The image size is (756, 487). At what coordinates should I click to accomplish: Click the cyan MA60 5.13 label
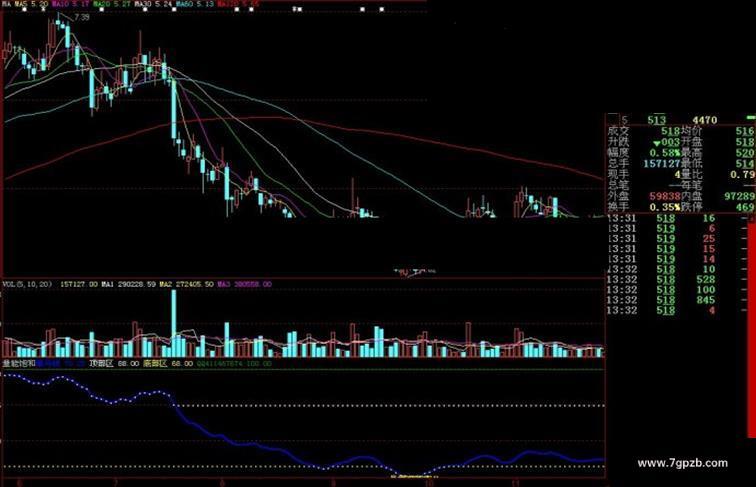click(x=194, y=4)
